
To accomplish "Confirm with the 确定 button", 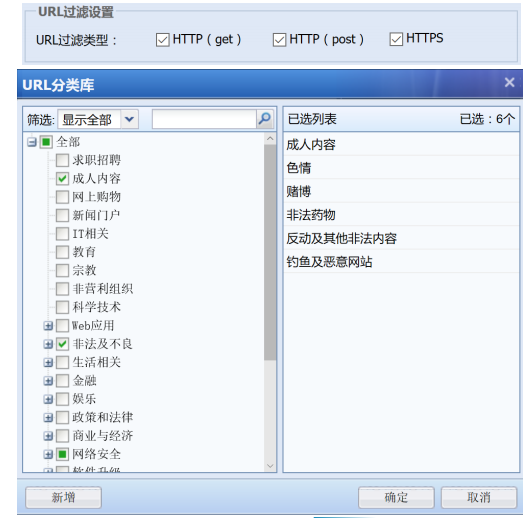I will [x=396, y=497].
